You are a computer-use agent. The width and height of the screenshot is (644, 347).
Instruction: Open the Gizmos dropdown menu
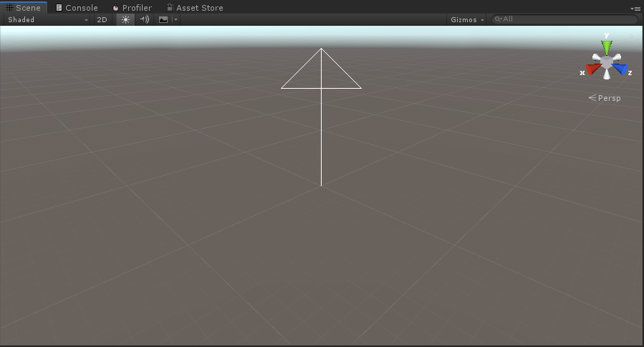coord(467,19)
